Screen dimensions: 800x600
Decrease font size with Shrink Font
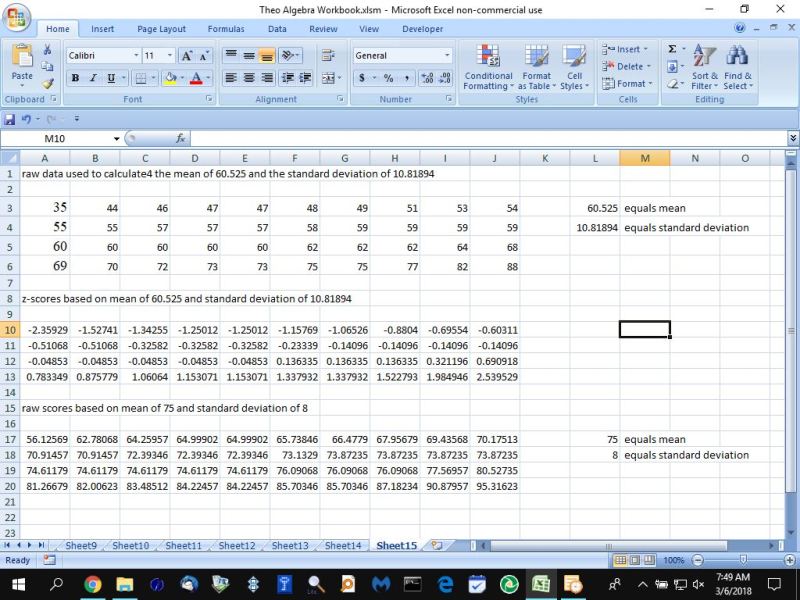204,56
